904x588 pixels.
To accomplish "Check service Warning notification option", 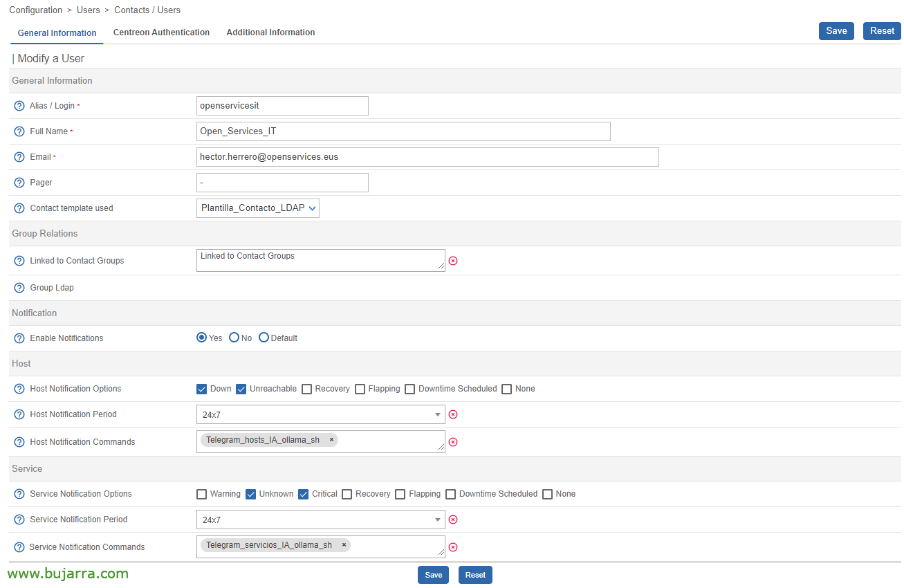I will pyautogui.click(x=201, y=494).
